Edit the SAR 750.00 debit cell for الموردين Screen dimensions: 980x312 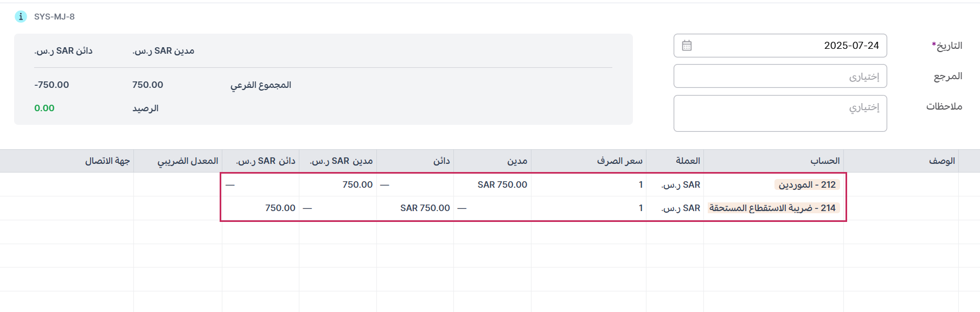502,185
